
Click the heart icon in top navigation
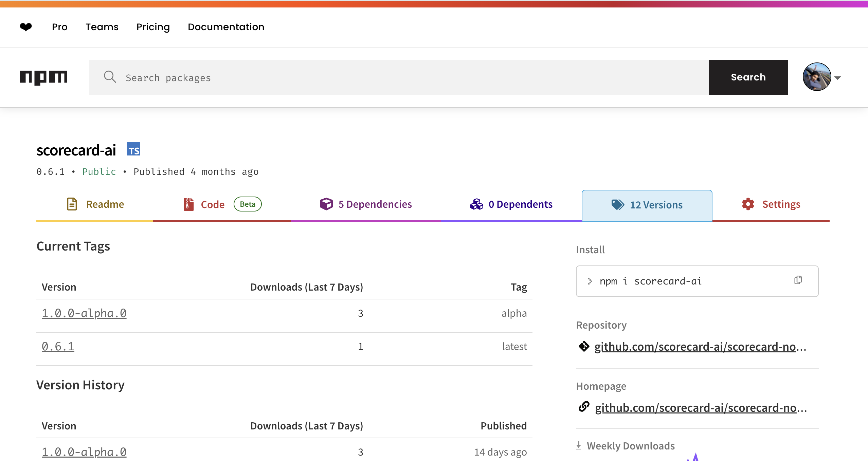coord(26,27)
